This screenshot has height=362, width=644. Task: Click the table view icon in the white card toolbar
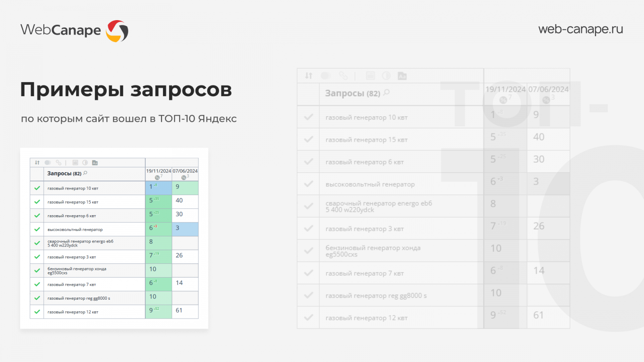point(75,162)
